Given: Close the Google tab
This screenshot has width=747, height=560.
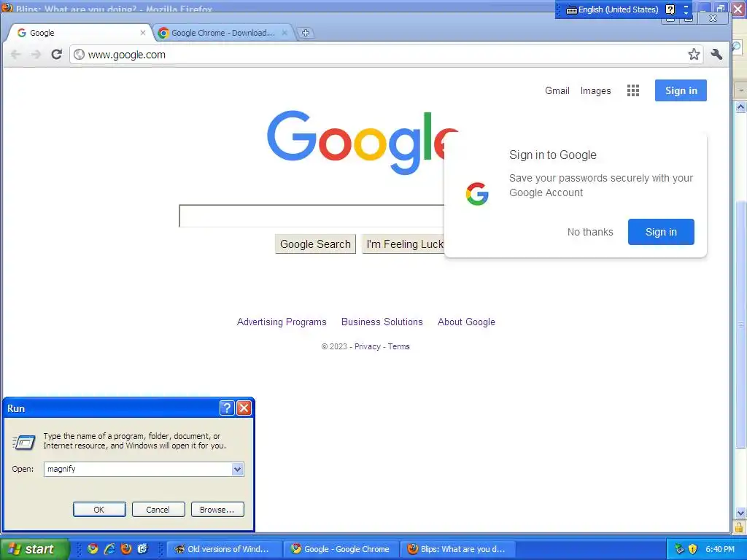Looking at the screenshot, I should 142,33.
